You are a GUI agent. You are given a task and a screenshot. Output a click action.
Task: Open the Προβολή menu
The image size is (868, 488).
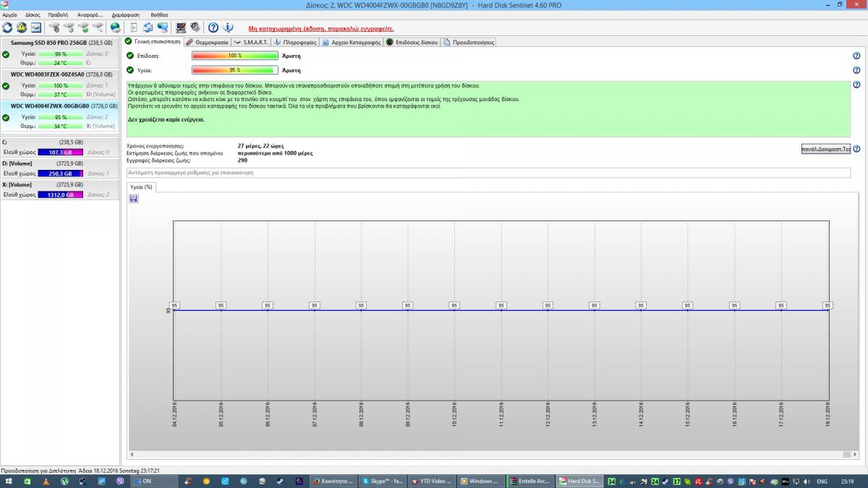pos(58,14)
